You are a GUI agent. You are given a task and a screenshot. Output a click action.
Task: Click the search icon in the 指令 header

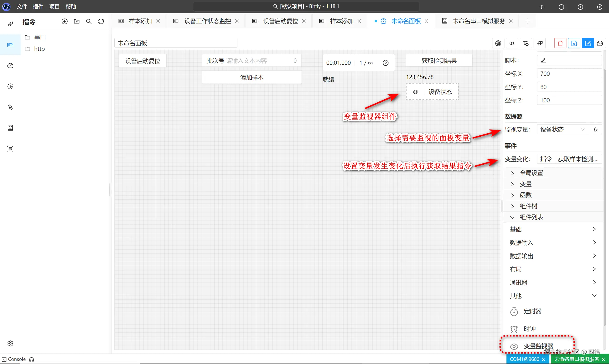pyautogui.click(x=89, y=22)
